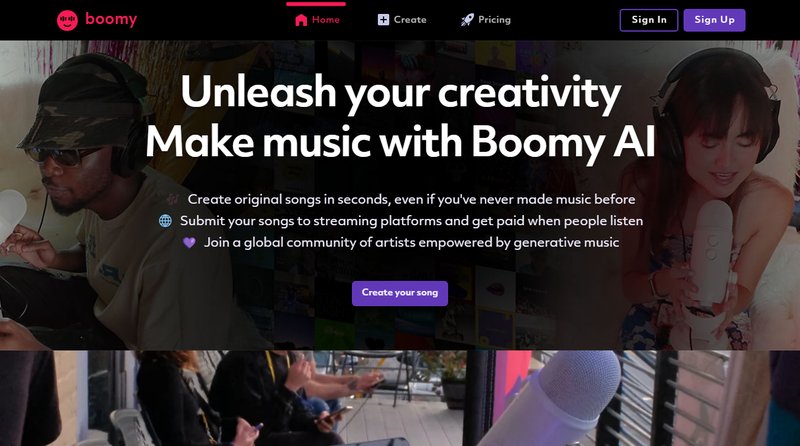Click the purple Sign Up button
Image resolution: width=800 pixels, height=446 pixels.
pyautogui.click(x=714, y=20)
